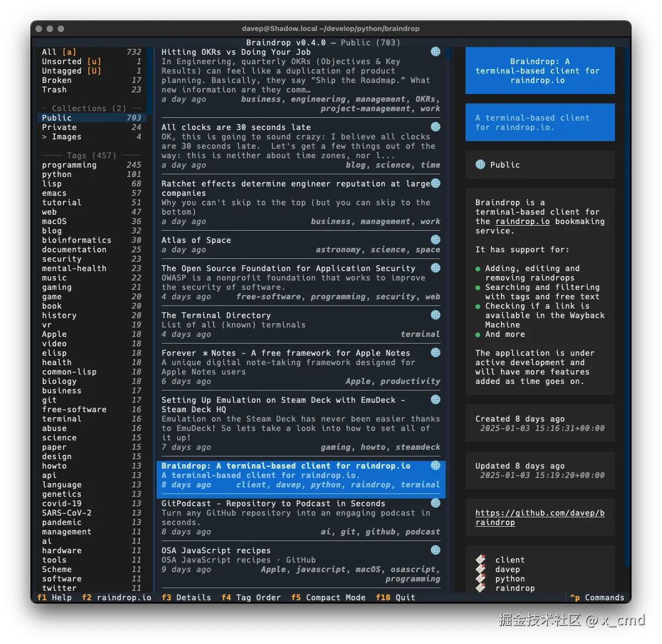662x644 pixels.
Task: Filter by the bioinformatics tag
Action: [x=92, y=240]
